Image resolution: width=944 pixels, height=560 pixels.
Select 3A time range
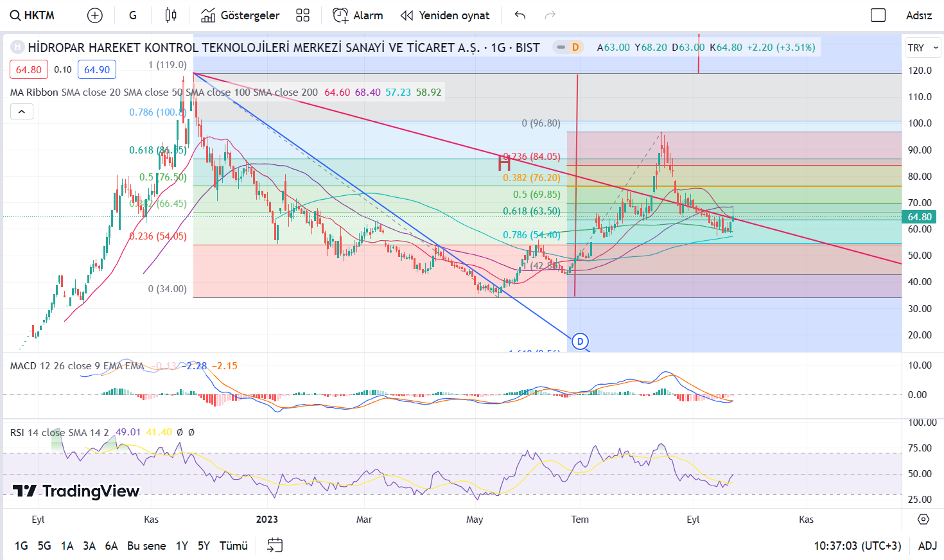89,546
